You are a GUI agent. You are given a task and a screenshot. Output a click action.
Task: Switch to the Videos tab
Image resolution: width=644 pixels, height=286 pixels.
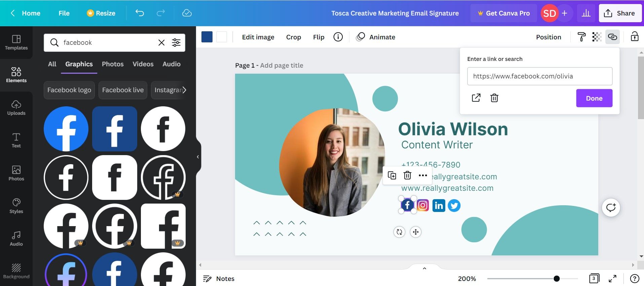[143, 64]
